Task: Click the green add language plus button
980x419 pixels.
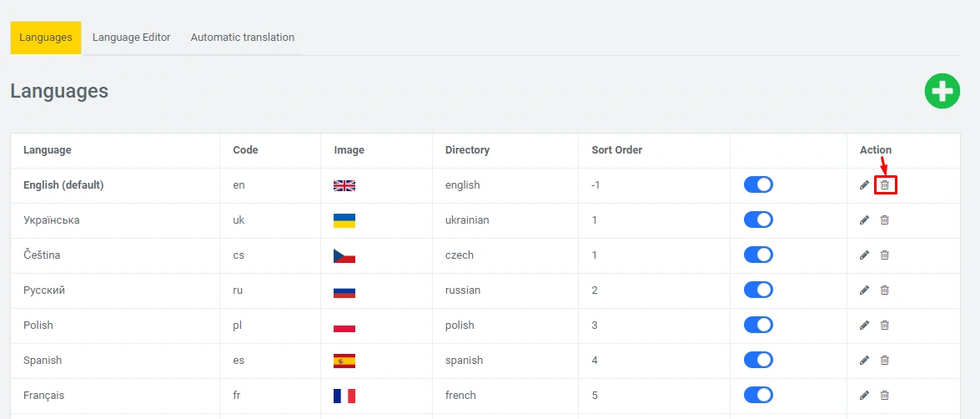Action: 942,91
